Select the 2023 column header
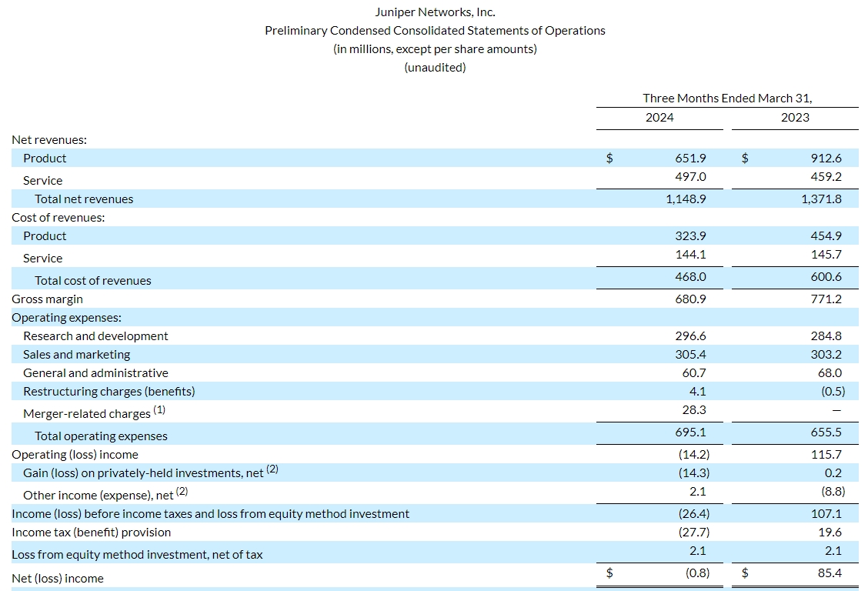 pyautogui.click(x=795, y=117)
